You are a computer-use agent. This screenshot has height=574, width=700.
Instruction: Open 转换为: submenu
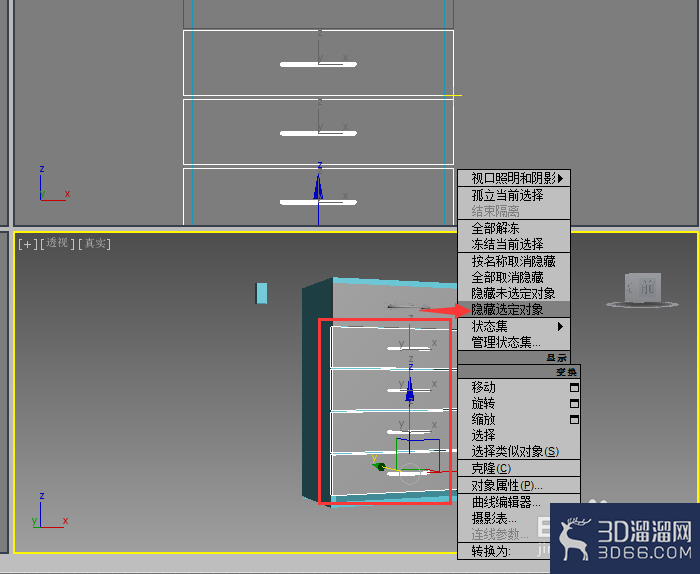pyautogui.click(x=504, y=551)
